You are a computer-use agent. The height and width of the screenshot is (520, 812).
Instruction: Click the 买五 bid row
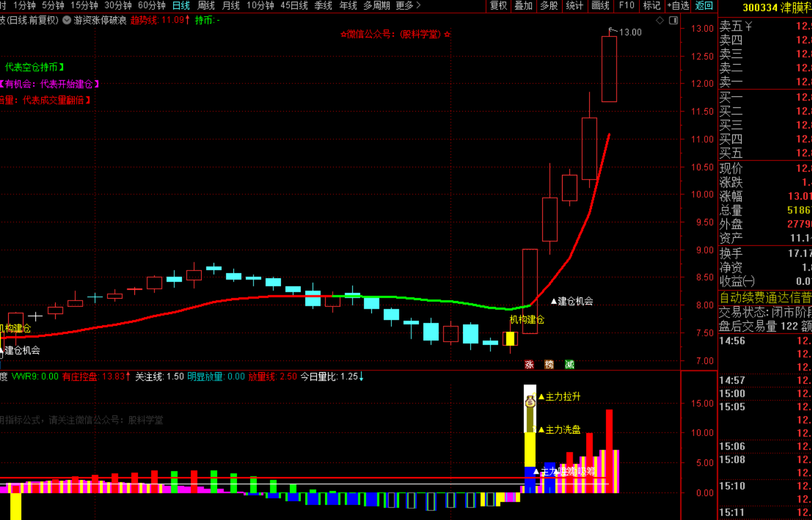point(765,153)
